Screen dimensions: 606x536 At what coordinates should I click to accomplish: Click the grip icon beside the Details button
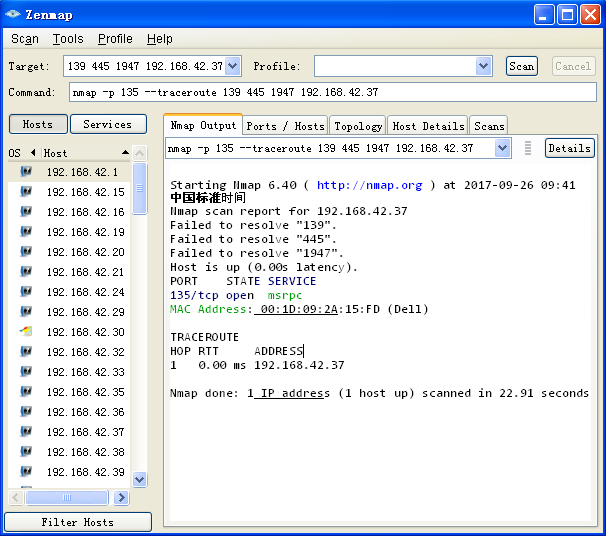click(528, 148)
